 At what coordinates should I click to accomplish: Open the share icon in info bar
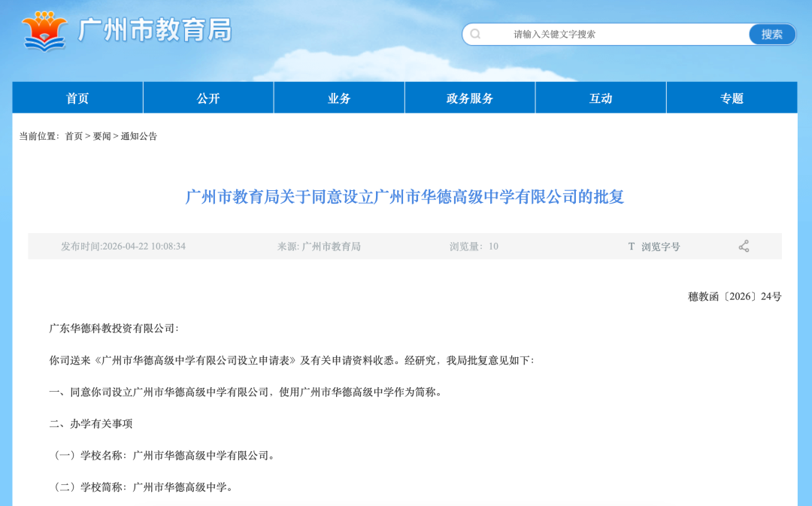(x=744, y=246)
